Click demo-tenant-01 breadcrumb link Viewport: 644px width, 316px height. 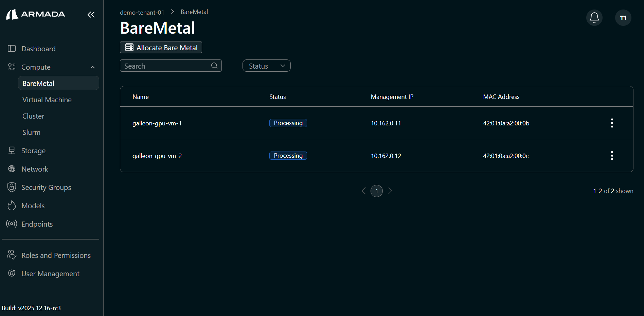click(x=142, y=12)
